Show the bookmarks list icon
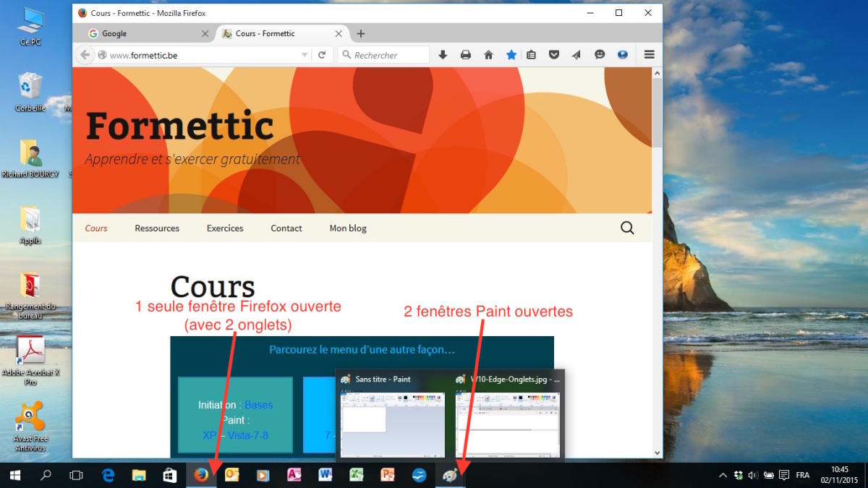The height and width of the screenshot is (488, 868). [531, 55]
